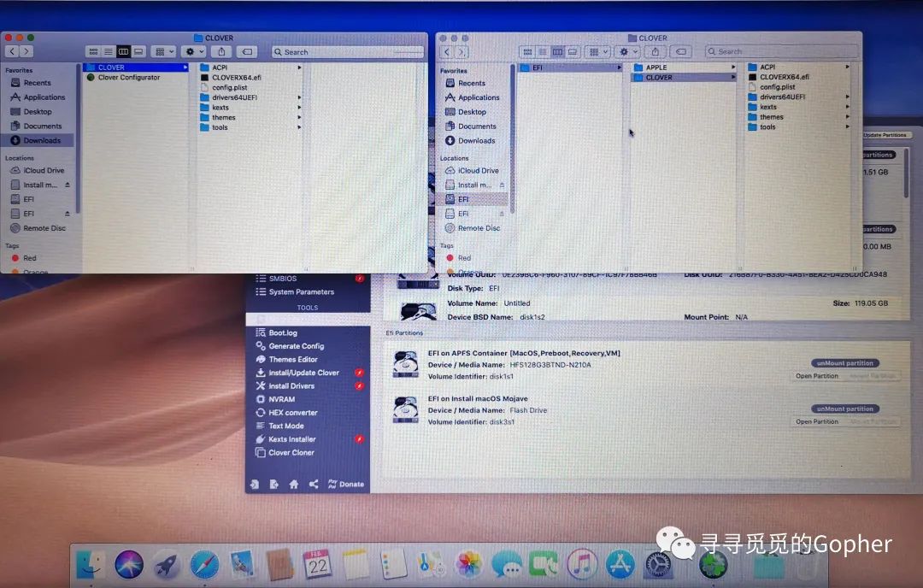This screenshot has height=588, width=923.
Task: Open Safari compass icon in Dock
Action: [x=205, y=564]
